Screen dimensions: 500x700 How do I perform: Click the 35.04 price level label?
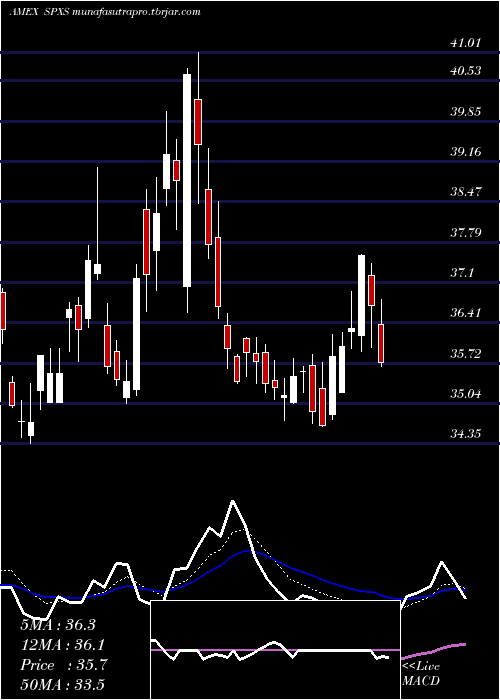click(466, 394)
